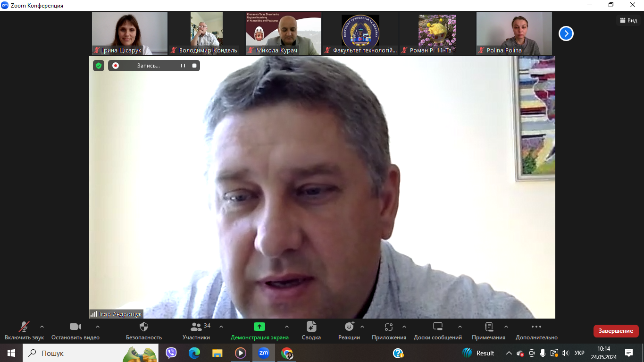Open the Дополнительно more menu

click(x=536, y=327)
